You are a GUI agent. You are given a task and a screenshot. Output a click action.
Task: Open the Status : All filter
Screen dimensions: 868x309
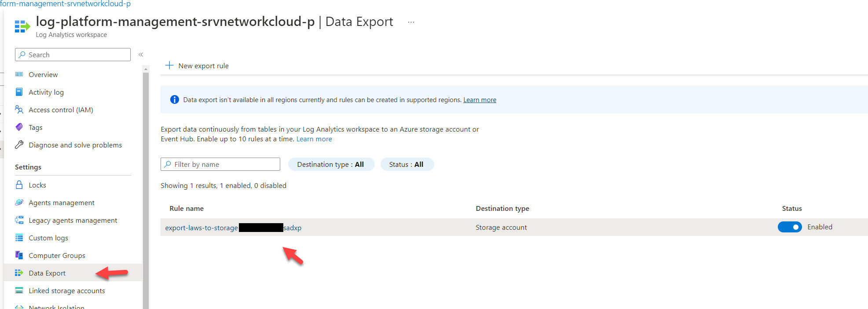pyautogui.click(x=407, y=164)
